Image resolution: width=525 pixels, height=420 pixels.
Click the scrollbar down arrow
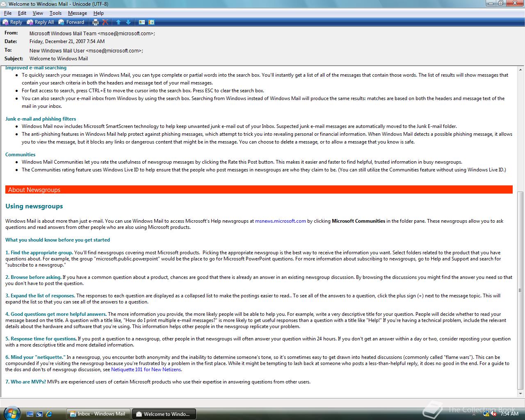tap(520, 394)
